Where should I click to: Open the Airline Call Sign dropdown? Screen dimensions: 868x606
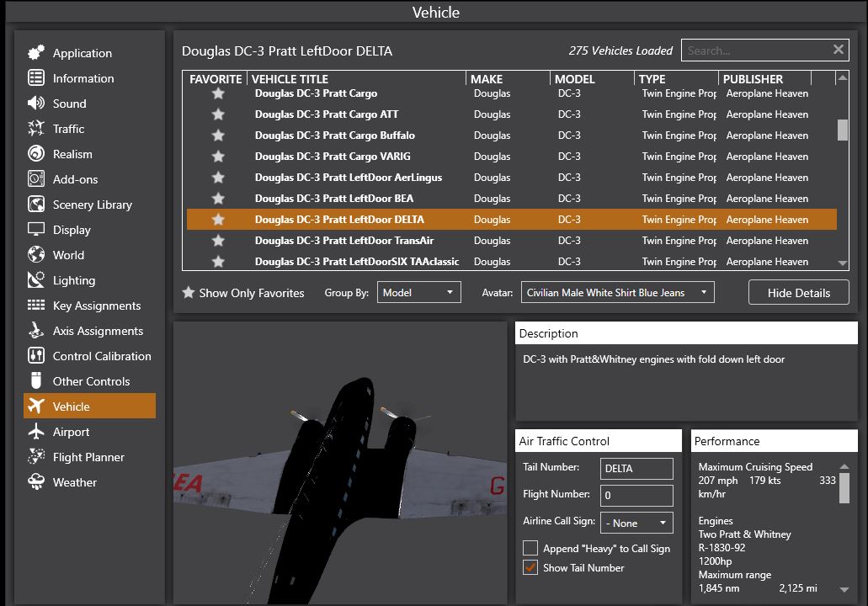pos(636,523)
